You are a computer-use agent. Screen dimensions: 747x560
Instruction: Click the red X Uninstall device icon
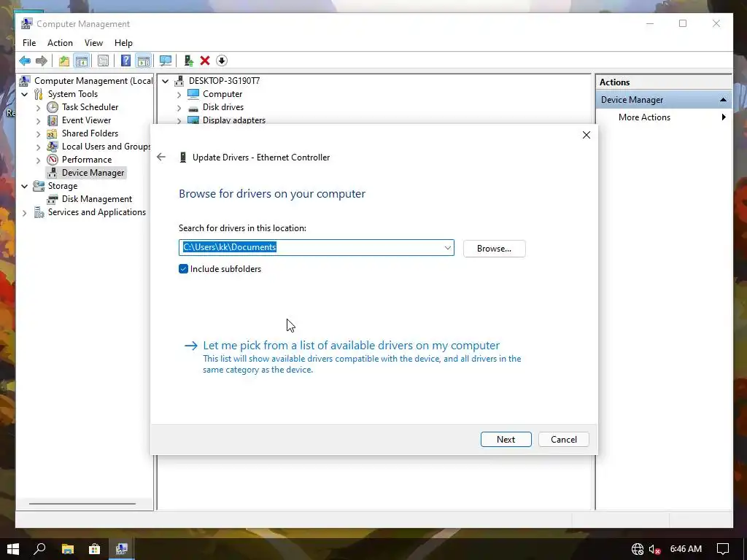click(205, 61)
